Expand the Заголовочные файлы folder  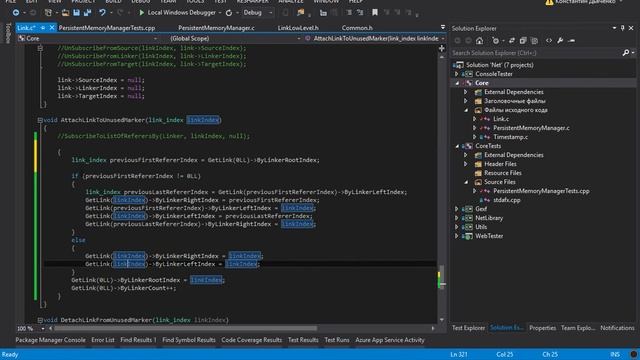pos(466,101)
